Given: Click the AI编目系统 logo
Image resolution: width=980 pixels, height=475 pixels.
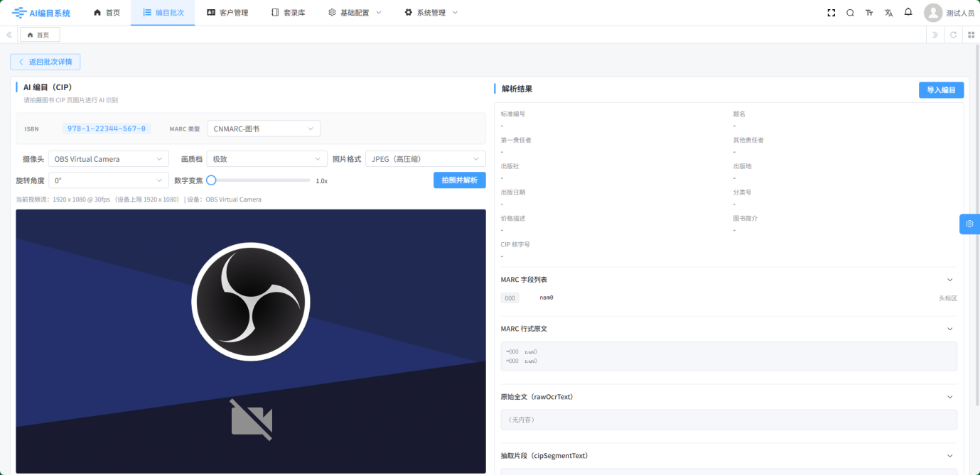Looking at the screenshot, I should coord(41,13).
